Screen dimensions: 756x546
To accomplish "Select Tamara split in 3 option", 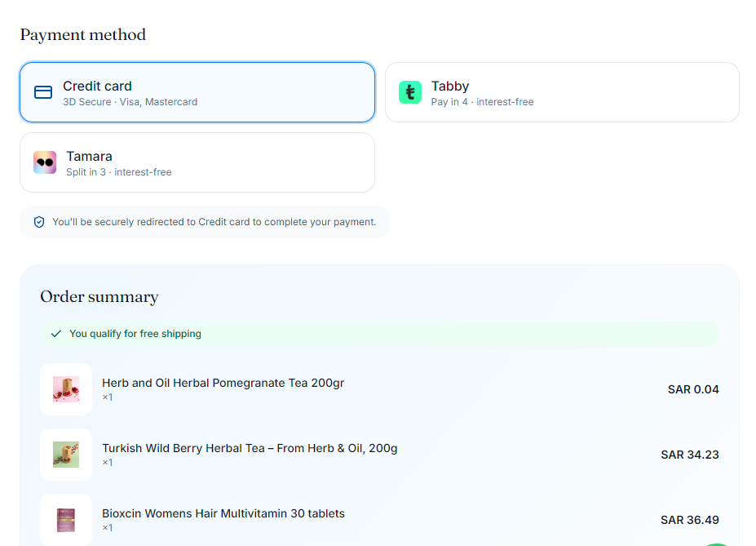I will tap(197, 162).
